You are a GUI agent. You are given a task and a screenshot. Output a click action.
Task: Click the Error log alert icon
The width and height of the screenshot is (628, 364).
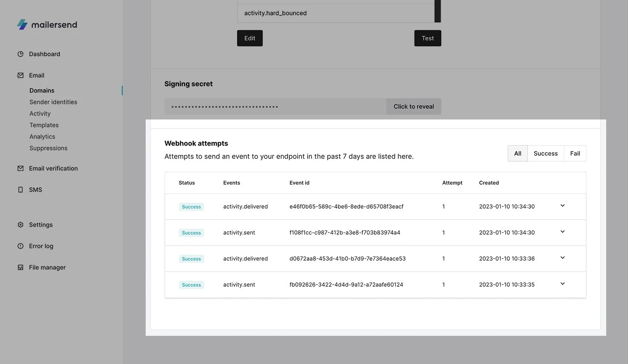pyautogui.click(x=21, y=246)
